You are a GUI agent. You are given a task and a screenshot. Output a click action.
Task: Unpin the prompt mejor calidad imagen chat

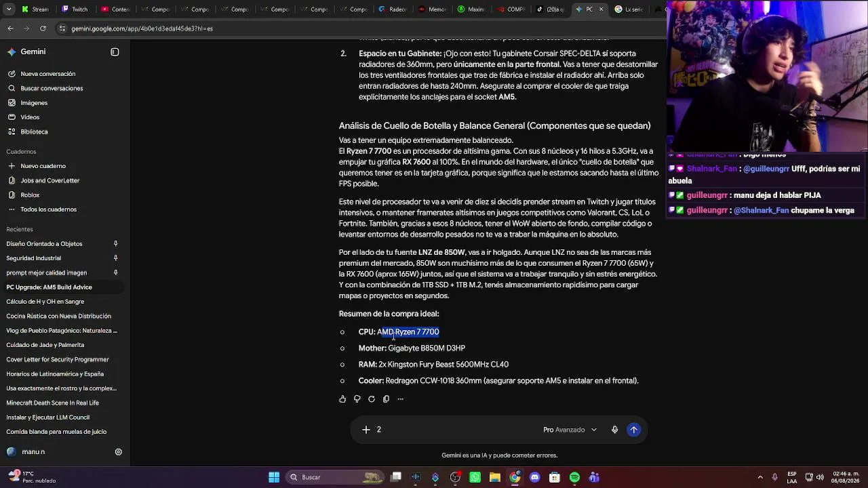[x=115, y=272]
